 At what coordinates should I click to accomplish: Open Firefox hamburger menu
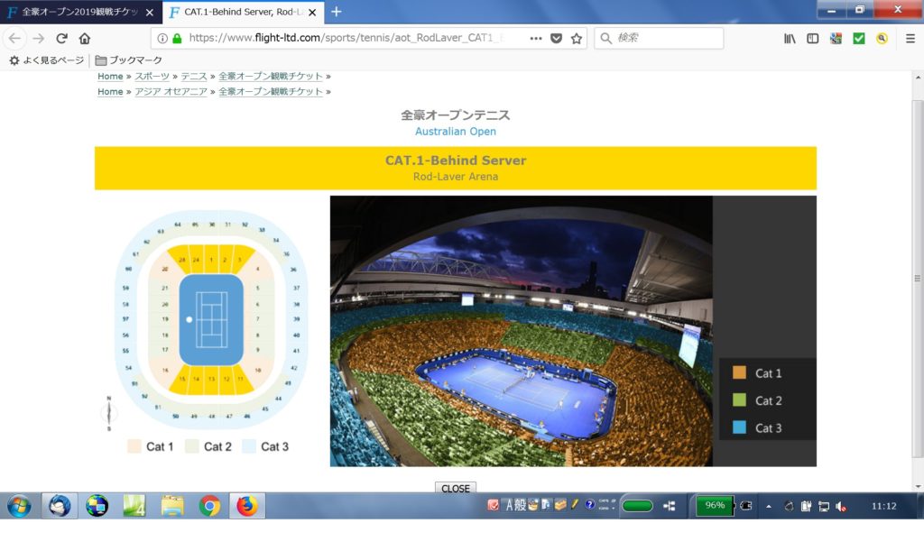[910, 39]
